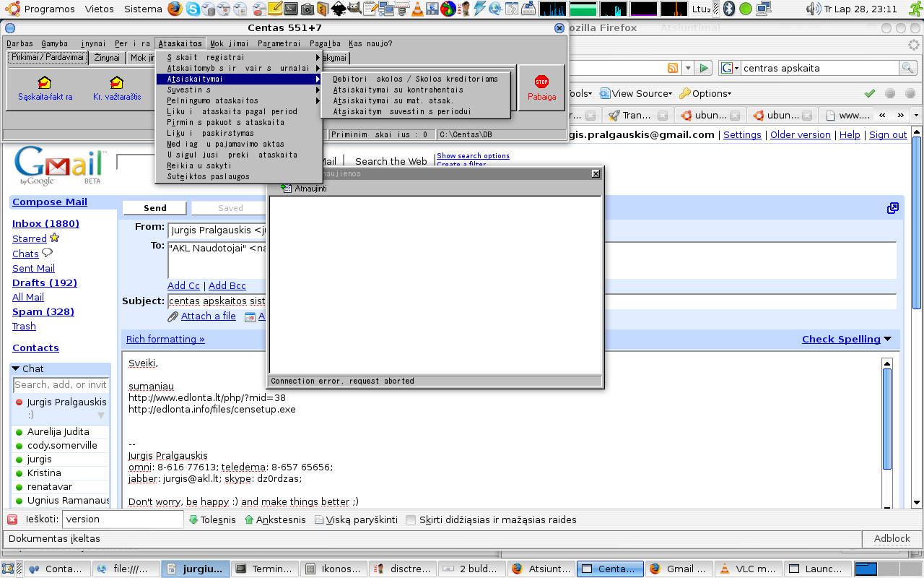Toggle the match case checkbox in find bar

tap(411, 519)
